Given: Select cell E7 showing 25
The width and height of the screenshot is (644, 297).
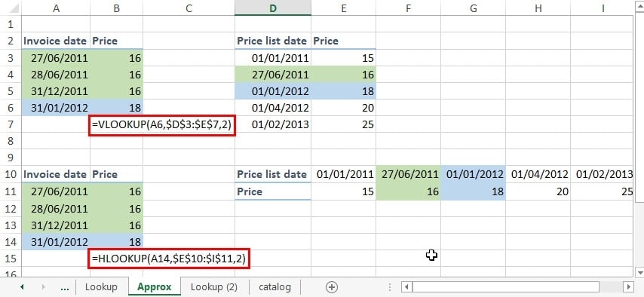Looking at the screenshot, I should 343,124.
